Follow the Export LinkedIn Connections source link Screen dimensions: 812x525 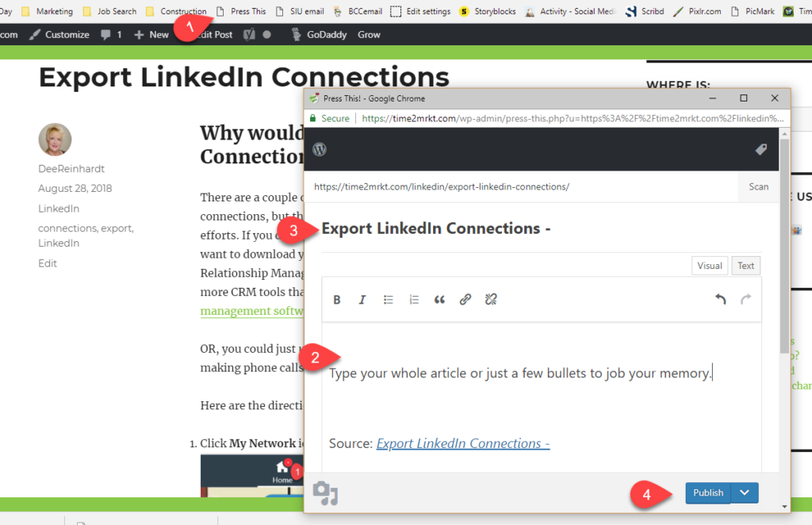(463, 444)
